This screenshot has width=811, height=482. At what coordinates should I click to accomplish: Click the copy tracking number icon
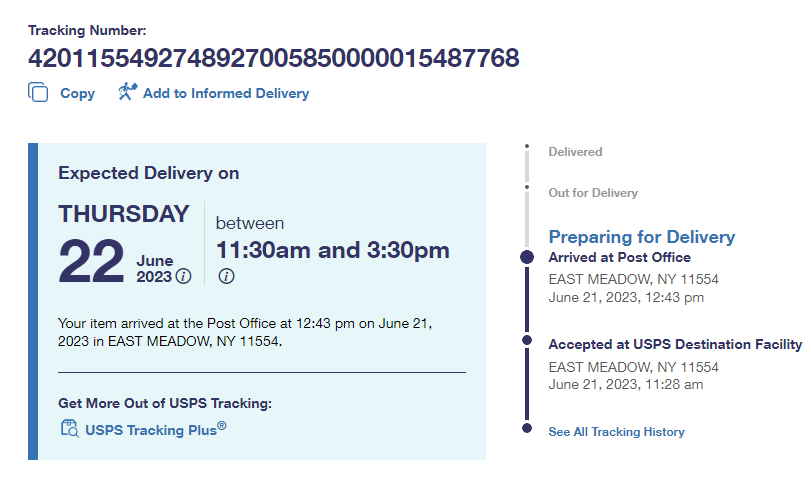[38, 93]
